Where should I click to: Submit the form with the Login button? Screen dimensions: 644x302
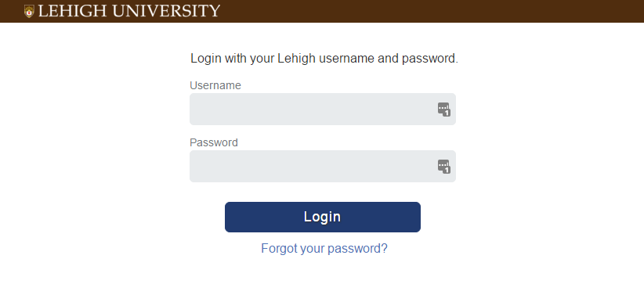(323, 217)
